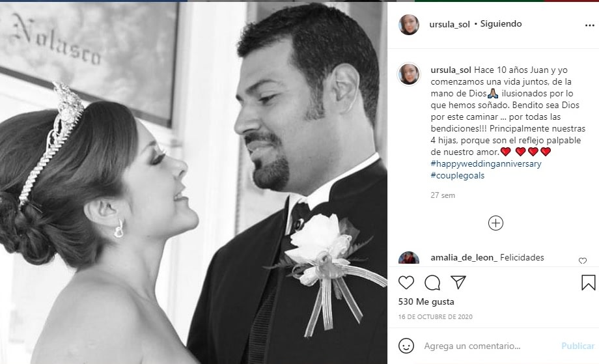The height and width of the screenshot is (364, 599).
Task: Open the #couplegoals hashtag link
Action: (458, 175)
